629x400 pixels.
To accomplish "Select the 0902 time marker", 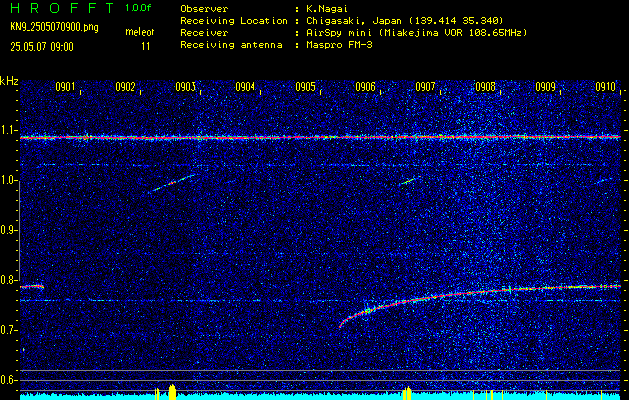I will click(x=125, y=87).
